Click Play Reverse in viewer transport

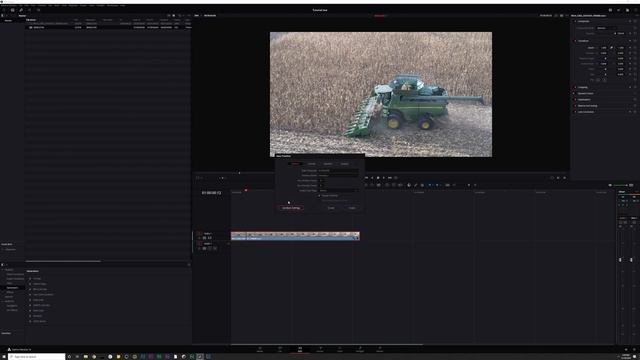coord(372,178)
